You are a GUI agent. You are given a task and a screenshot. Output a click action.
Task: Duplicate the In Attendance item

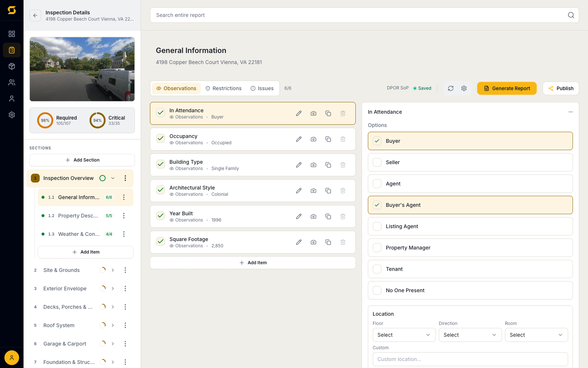click(328, 113)
